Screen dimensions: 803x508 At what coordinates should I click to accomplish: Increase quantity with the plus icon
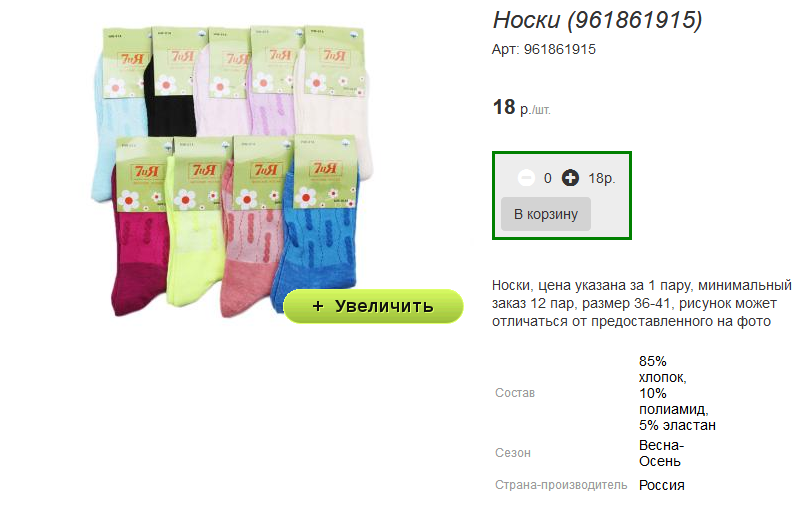pyautogui.click(x=570, y=178)
